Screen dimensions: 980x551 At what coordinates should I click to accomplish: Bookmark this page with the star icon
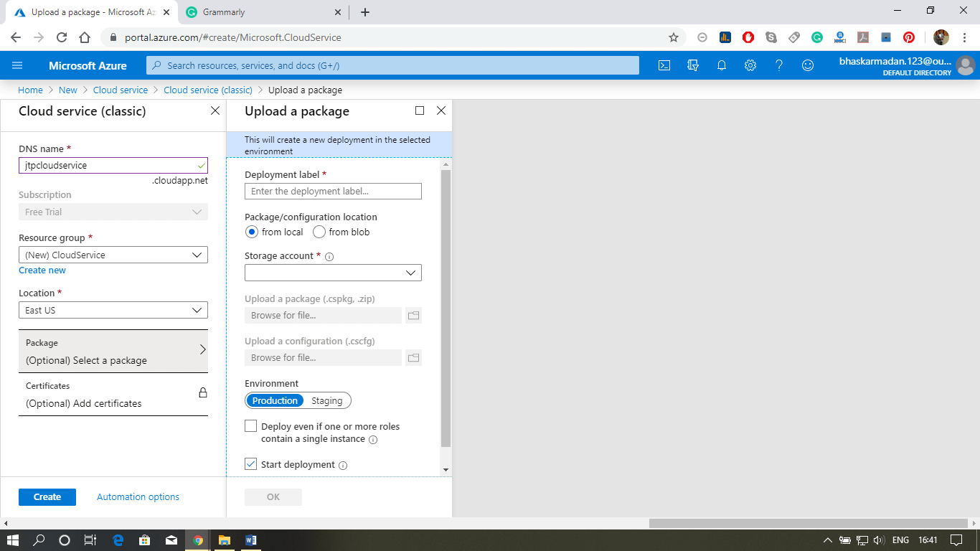click(x=673, y=37)
